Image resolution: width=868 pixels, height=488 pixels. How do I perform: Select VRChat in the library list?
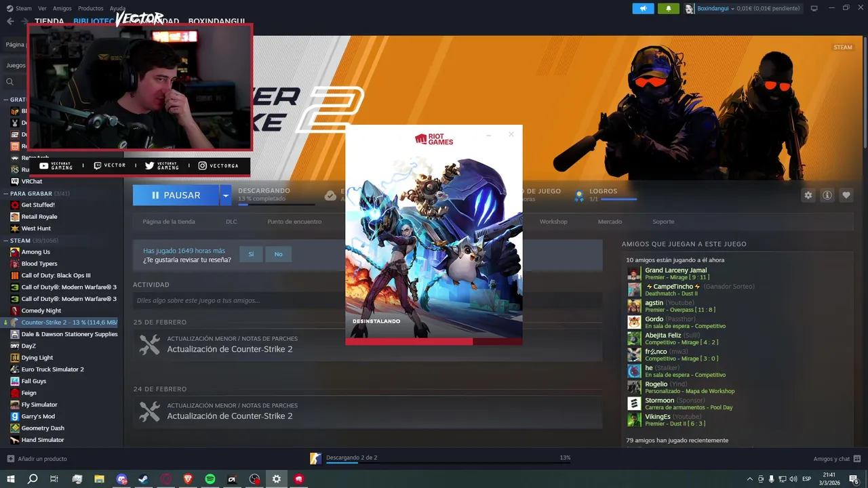pos(31,181)
